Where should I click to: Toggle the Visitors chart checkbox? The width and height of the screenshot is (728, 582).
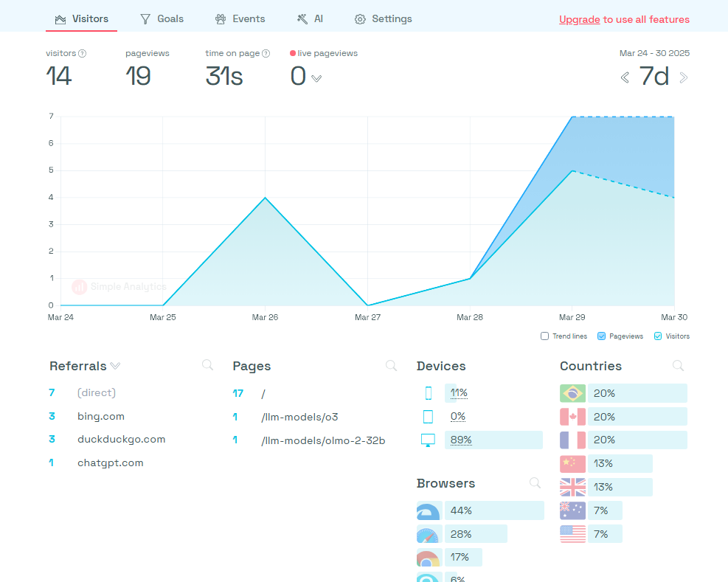click(658, 336)
